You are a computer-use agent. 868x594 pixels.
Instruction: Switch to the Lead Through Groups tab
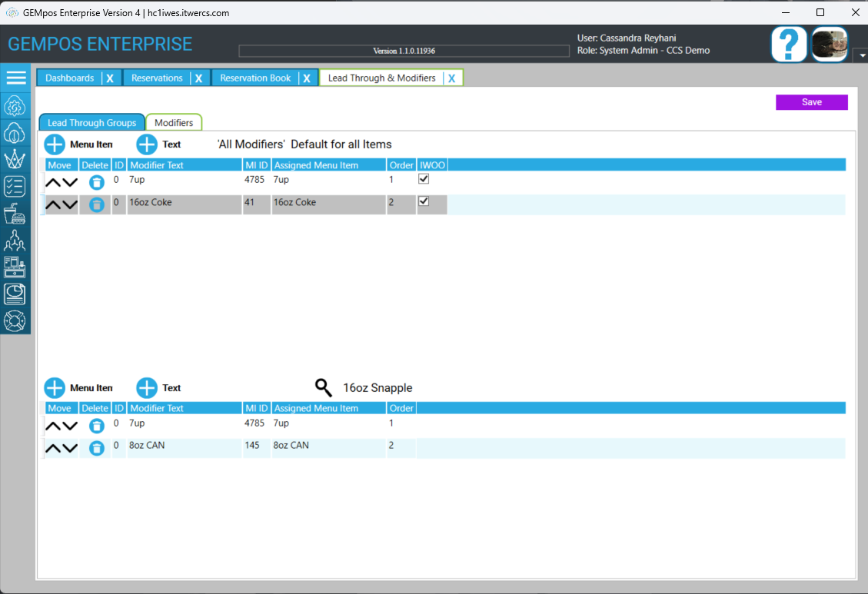(91, 123)
